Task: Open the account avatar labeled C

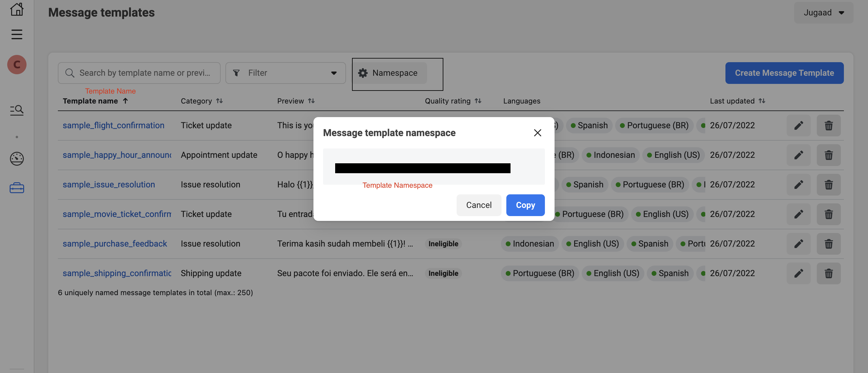Action: tap(17, 64)
